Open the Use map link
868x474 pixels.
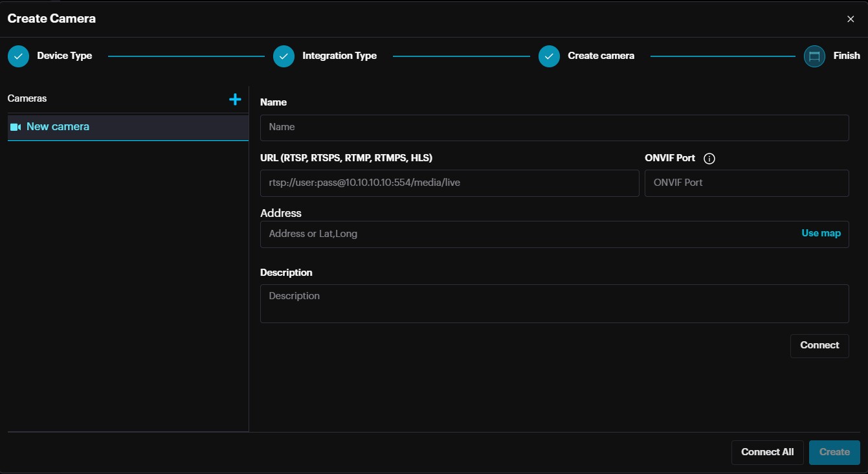click(821, 233)
